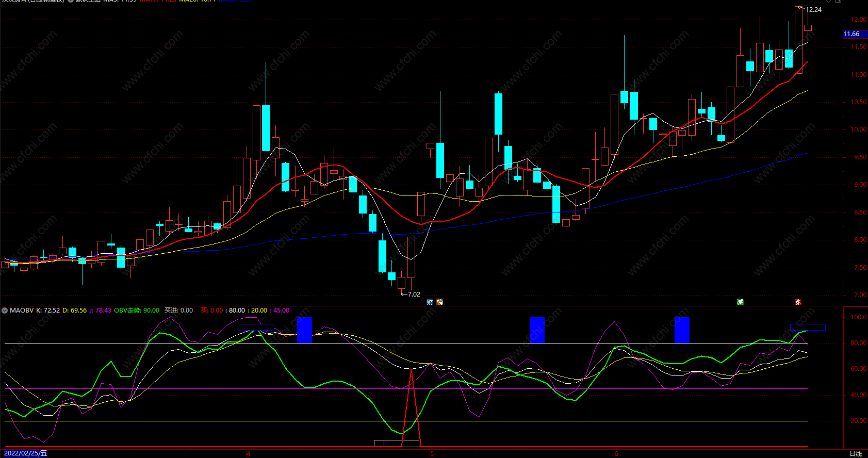Viewport: 868px width, 458px height.
Task: Click the month 5 marker on time axis
Action: tap(432, 454)
